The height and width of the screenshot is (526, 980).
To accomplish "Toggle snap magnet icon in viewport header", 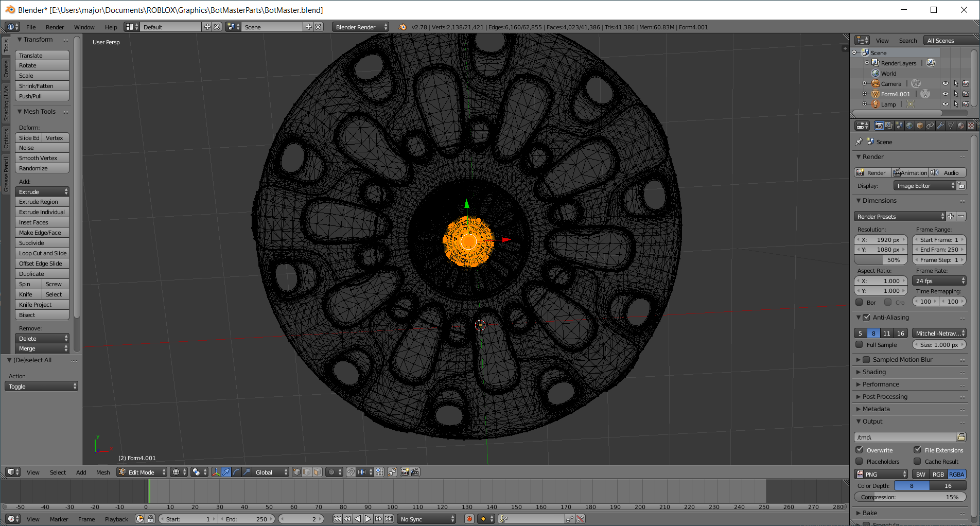I will tap(351, 472).
